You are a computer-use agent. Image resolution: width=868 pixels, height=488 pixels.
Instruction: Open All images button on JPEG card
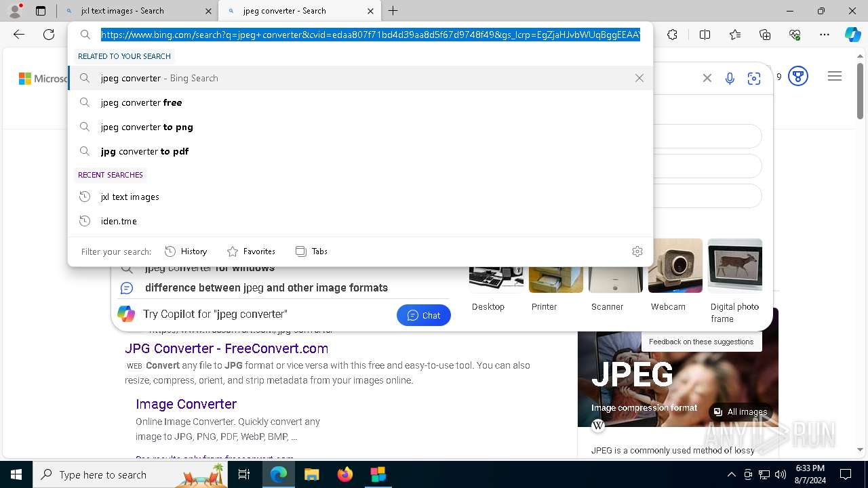(740, 411)
